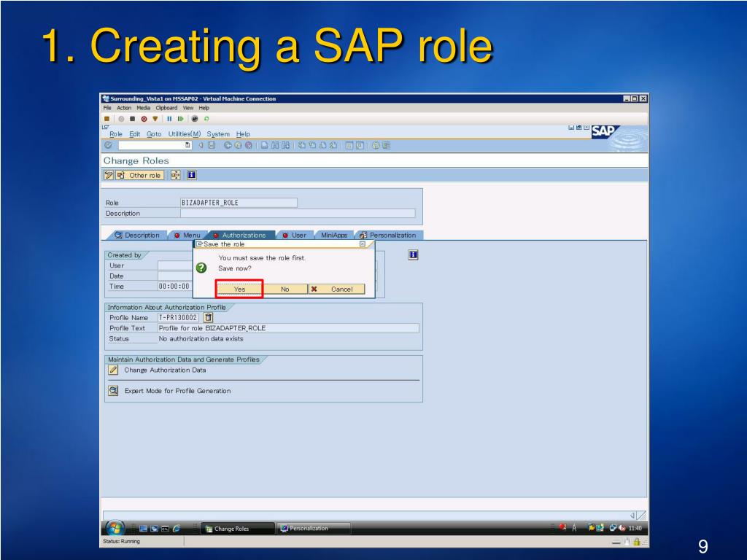Viewport: 747px width, 560px height.
Task: Click the blue information icon in application toolbar
Action: click(x=192, y=175)
